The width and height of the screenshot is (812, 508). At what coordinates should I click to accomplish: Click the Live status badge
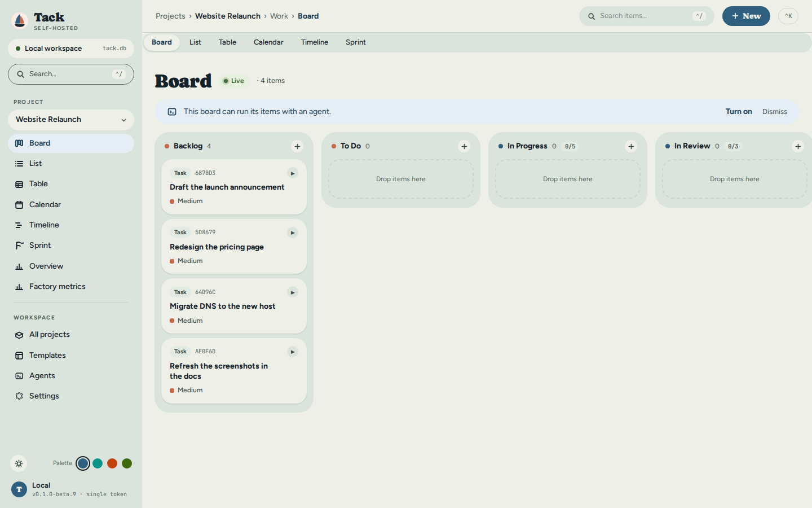233,81
